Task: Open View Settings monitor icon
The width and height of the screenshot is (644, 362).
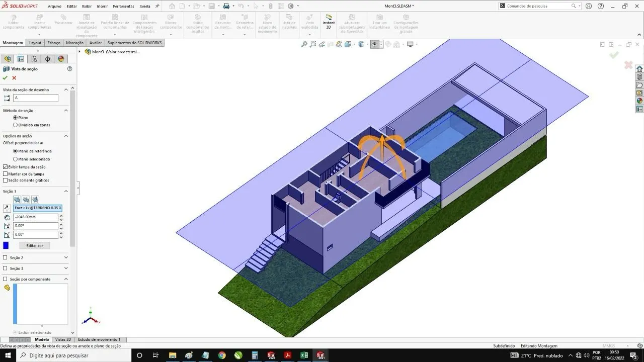Action: click(x=410, y=44)
